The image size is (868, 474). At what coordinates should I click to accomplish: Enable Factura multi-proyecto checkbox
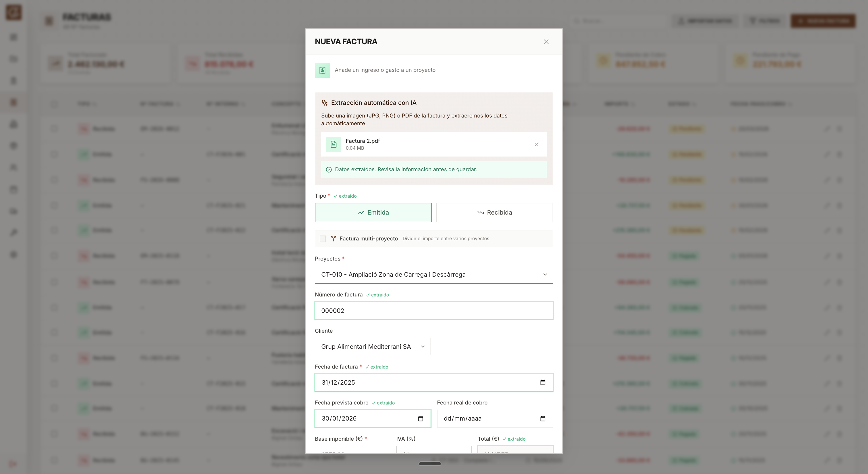(x=323, y=239)
